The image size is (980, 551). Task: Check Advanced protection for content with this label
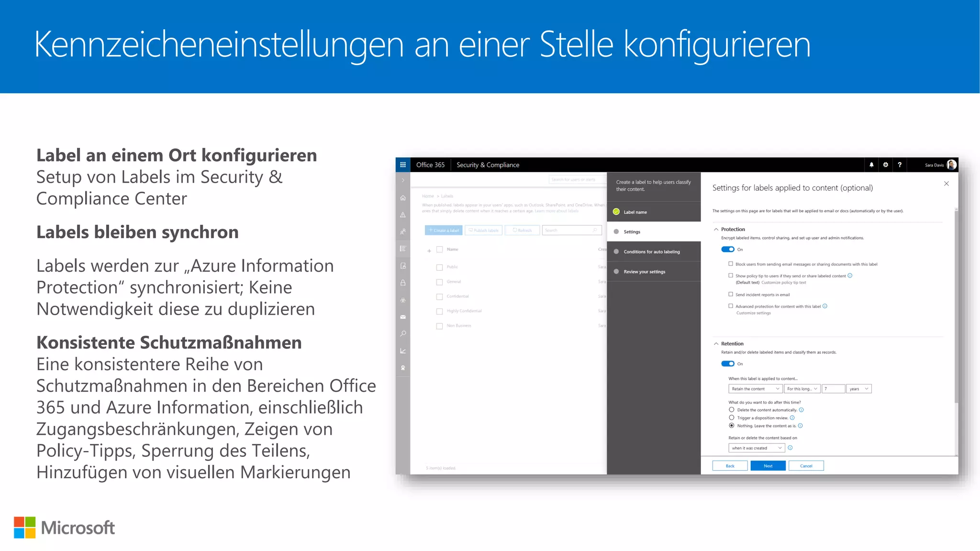point(731,306)
